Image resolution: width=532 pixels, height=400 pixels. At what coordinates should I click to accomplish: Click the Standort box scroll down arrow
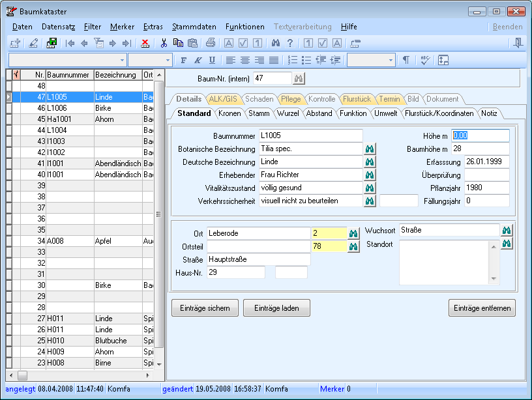[494, 279]
